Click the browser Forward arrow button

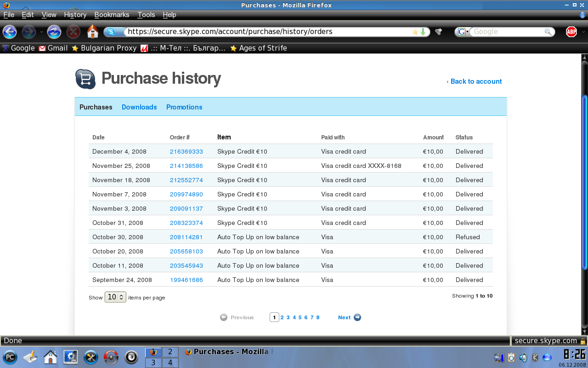click(29, 32)
